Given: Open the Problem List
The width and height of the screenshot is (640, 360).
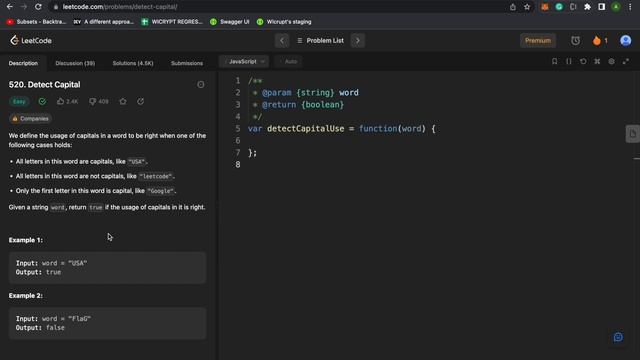Looking at the screenshot, I should (320, 40).
